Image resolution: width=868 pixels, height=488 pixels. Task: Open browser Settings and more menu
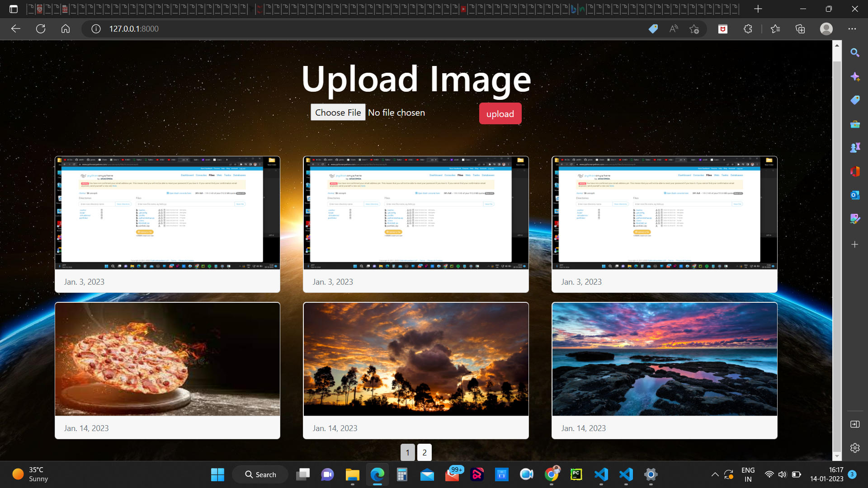tap(852, 29)
